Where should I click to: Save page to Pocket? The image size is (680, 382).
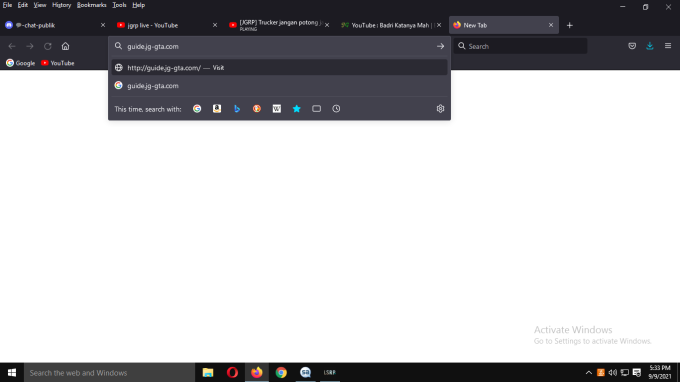tap(632, 46)
